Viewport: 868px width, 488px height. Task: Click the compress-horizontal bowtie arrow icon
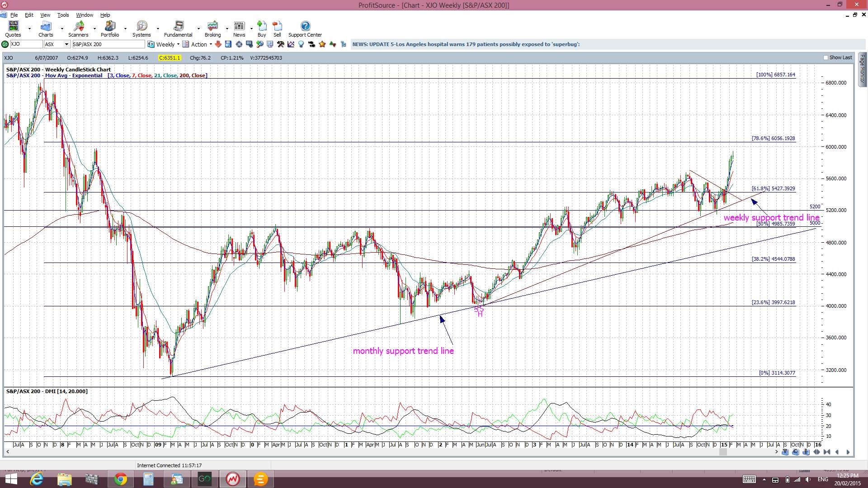[827, 452]
